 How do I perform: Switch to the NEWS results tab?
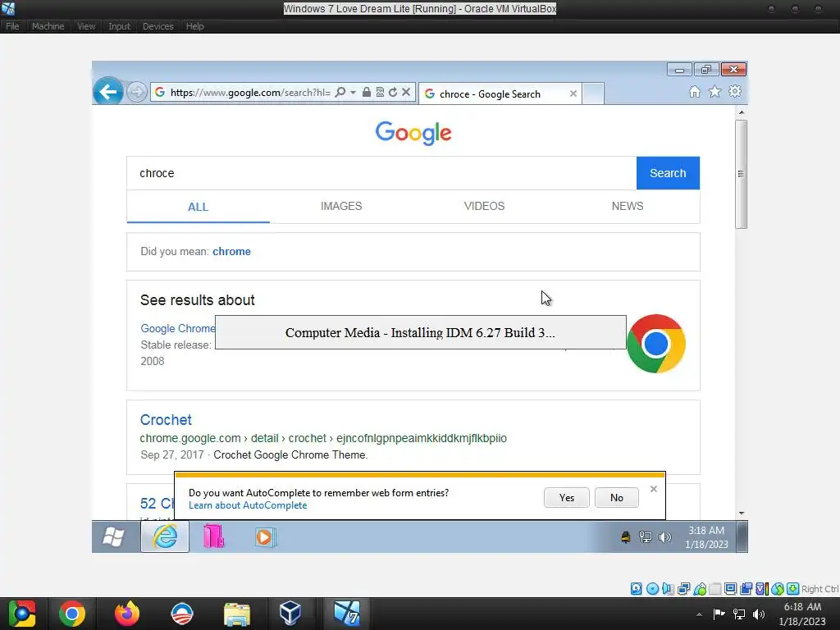[x=628, y=206]
